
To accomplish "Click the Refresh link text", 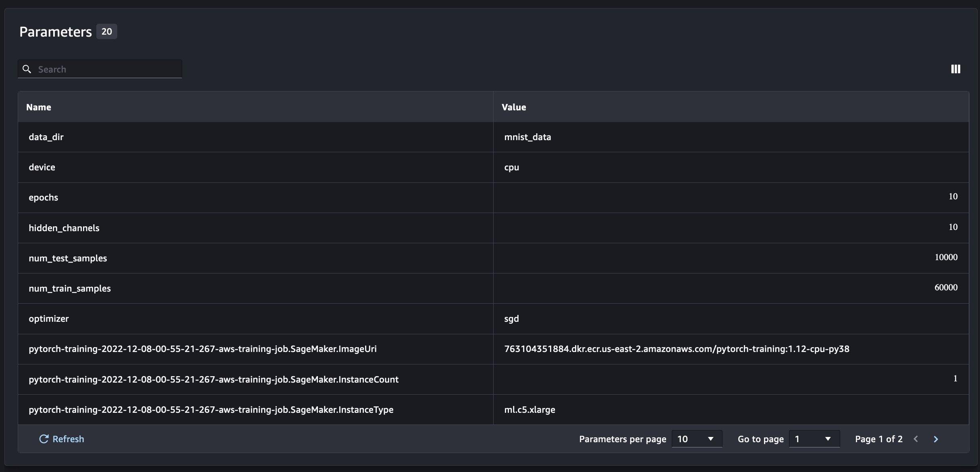I will tap(68, 439).
